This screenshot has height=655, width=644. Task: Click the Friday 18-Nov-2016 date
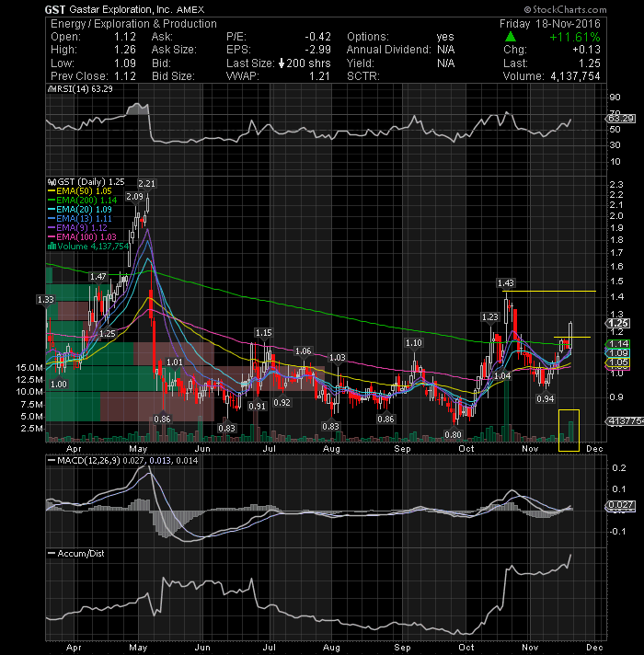pos(549,23)
